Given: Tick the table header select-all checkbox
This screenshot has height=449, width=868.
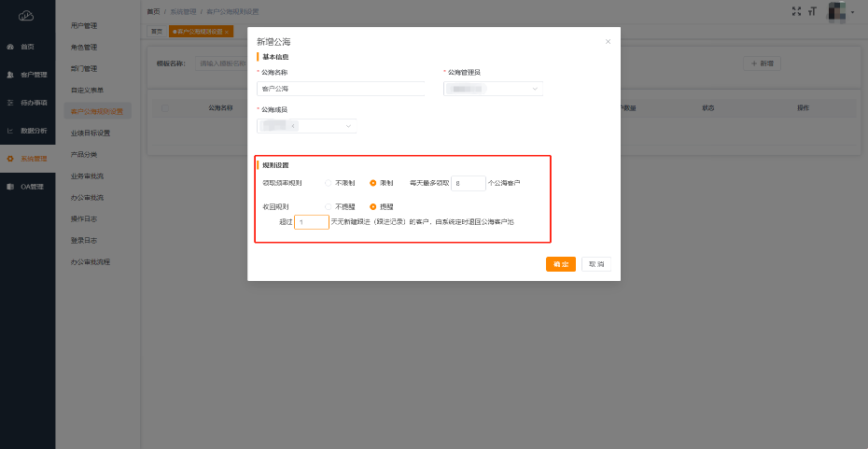Looking at the screenshot, I should (x=165, y=108).
